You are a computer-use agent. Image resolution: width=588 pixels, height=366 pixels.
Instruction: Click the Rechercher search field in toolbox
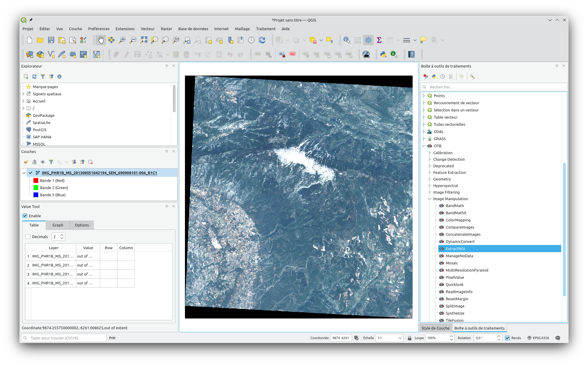(493, 87)
